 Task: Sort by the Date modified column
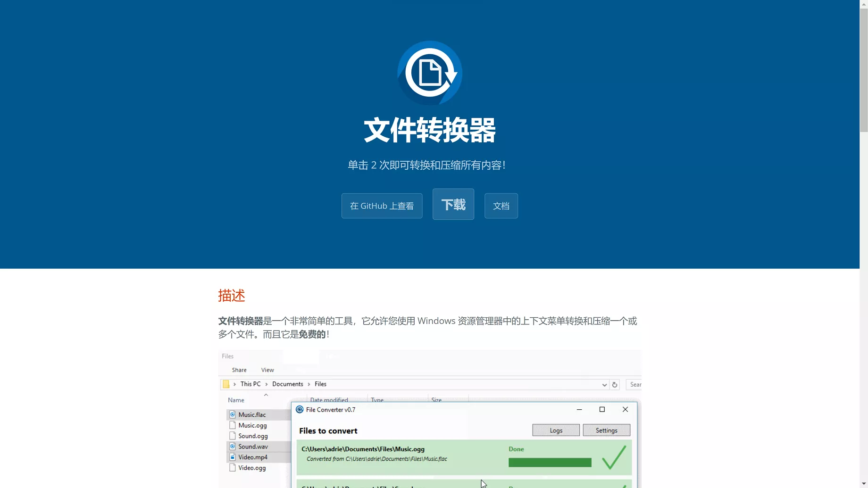pyautogui.click(x=329, y=400)
